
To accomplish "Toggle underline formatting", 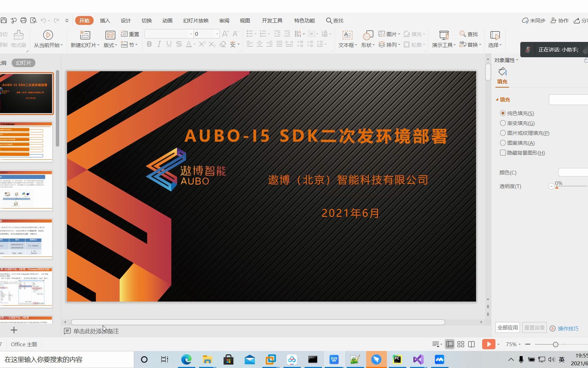I will (x=169, y=44).
